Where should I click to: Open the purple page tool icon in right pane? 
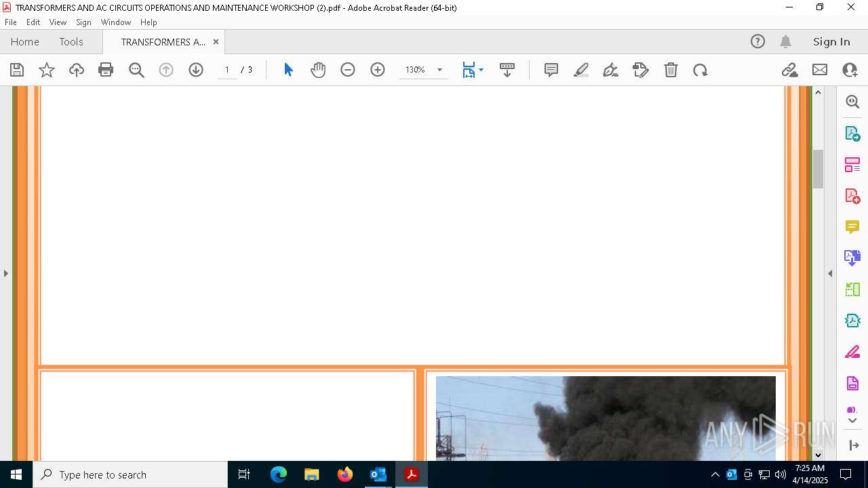[852, 383]
